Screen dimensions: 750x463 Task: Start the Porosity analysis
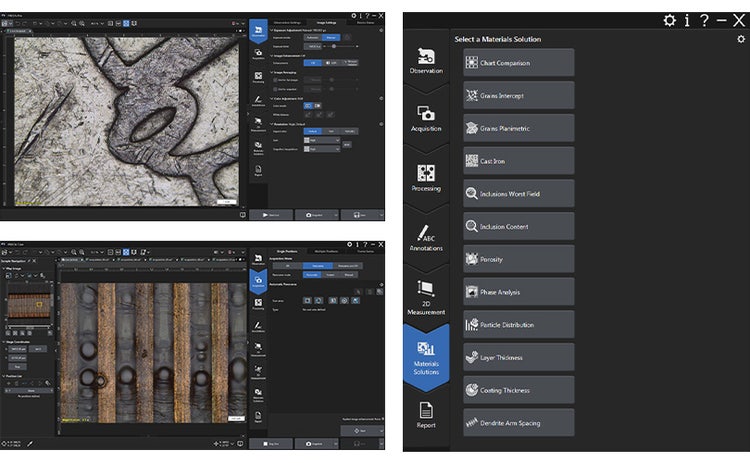tap(518, 259)
